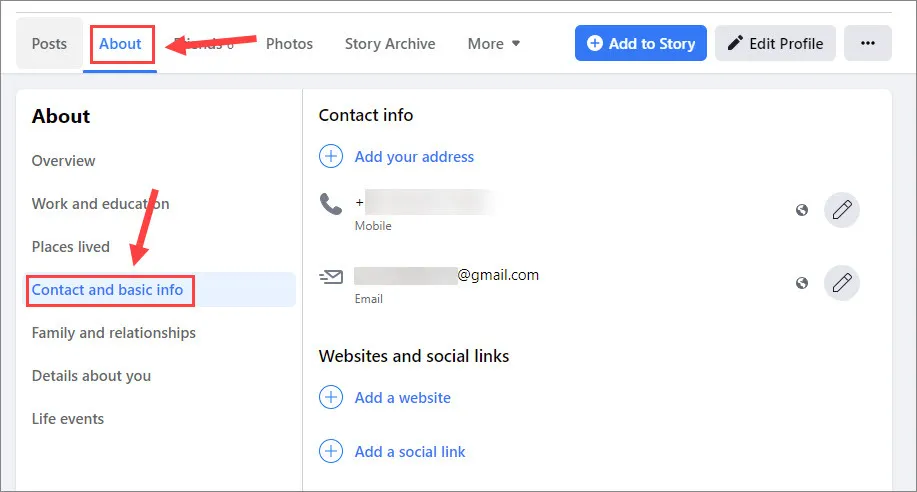Switch to the Posts tab
Image resolution: width=917 pixels, height=492 pixels.
tap(49, 43)
